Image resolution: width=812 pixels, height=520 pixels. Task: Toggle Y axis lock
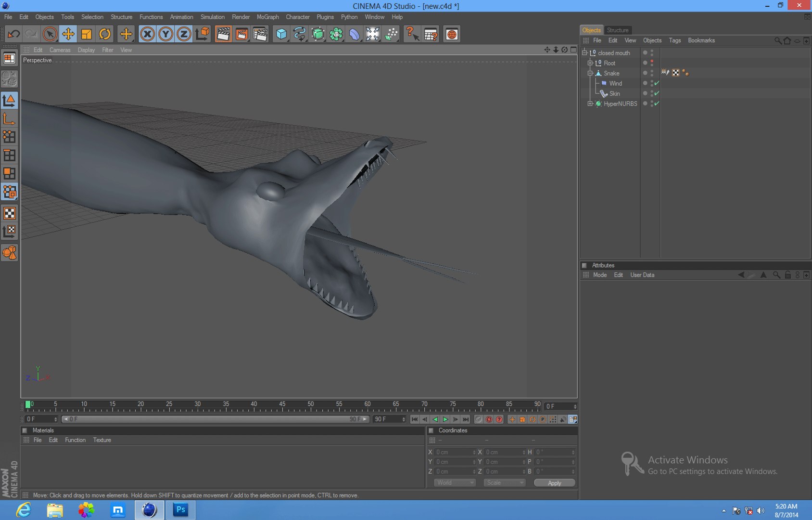click(165, 34)
